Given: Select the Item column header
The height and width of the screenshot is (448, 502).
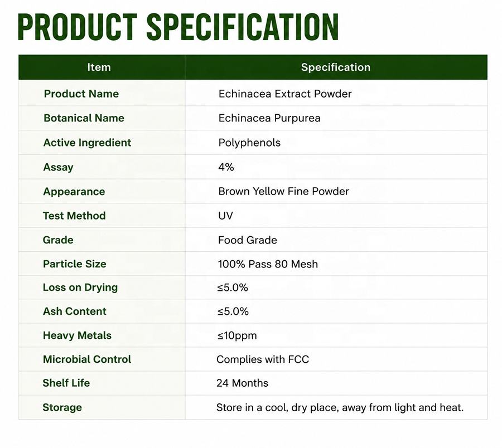Looking at the screenshot, I should [99, 67].
